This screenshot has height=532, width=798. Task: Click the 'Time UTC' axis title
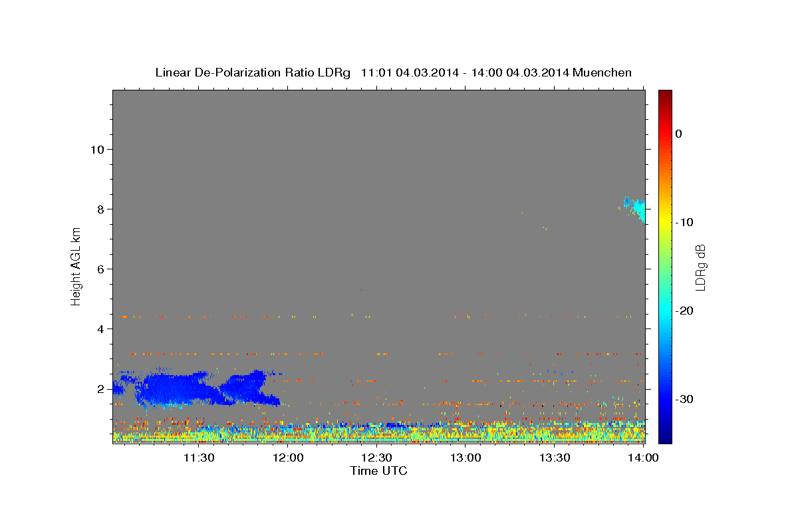tap(378, 471)
